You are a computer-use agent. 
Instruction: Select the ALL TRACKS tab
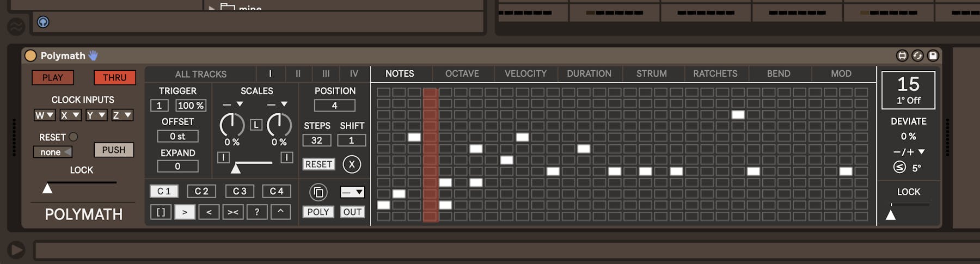tap(200, 74)
